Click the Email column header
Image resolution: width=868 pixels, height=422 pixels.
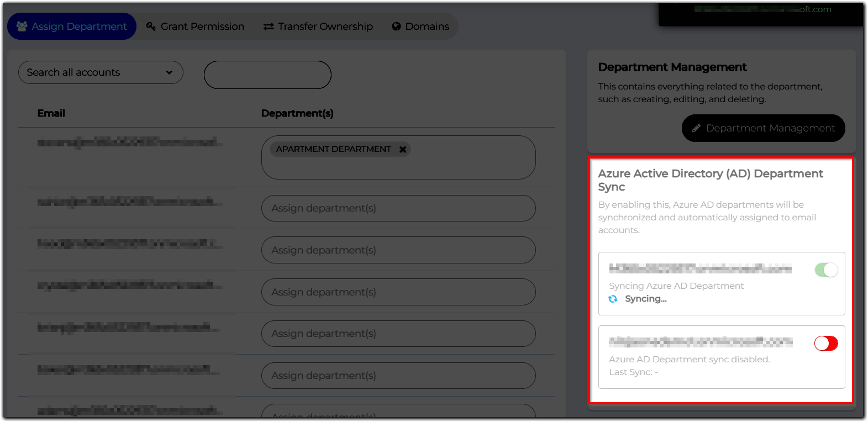click(51, 113)
